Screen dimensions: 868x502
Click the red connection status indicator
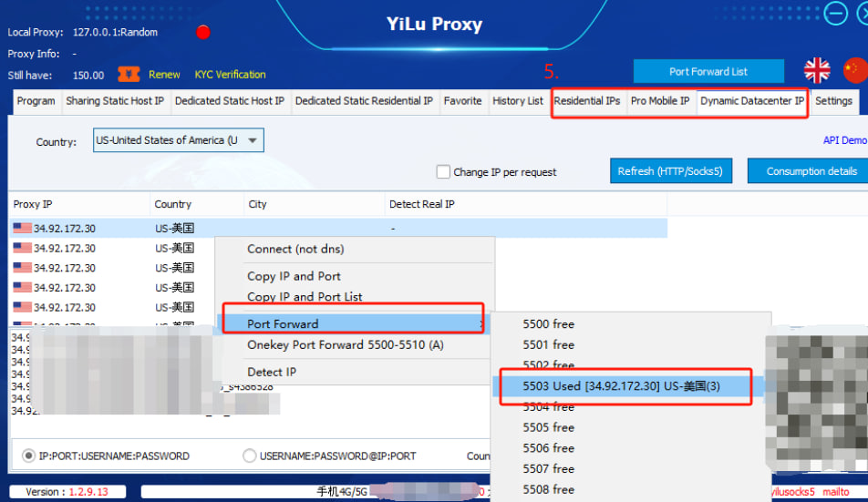(x=203, y=32)
